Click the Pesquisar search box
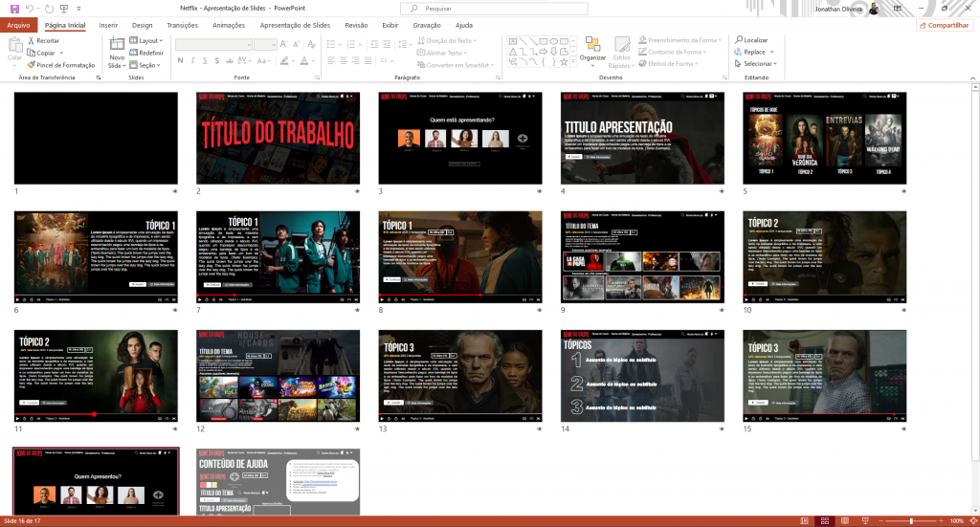 [x=494, y=9]
